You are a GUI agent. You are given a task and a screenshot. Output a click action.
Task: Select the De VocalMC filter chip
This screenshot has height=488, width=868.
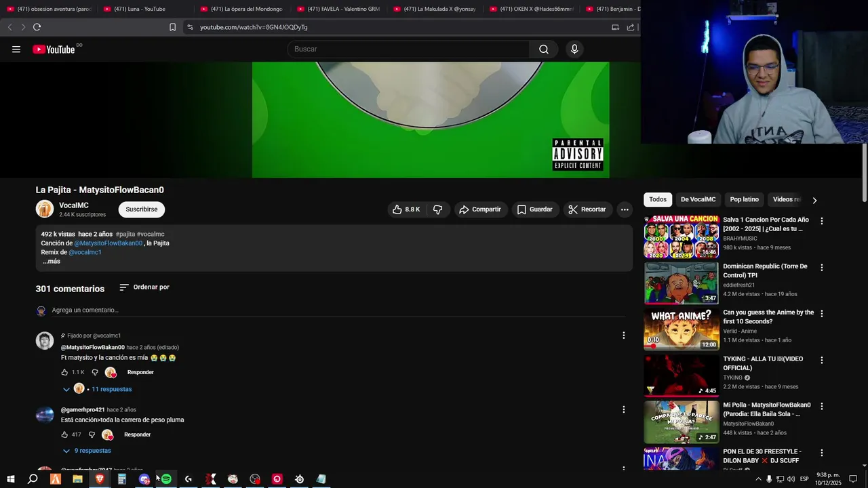698,199
